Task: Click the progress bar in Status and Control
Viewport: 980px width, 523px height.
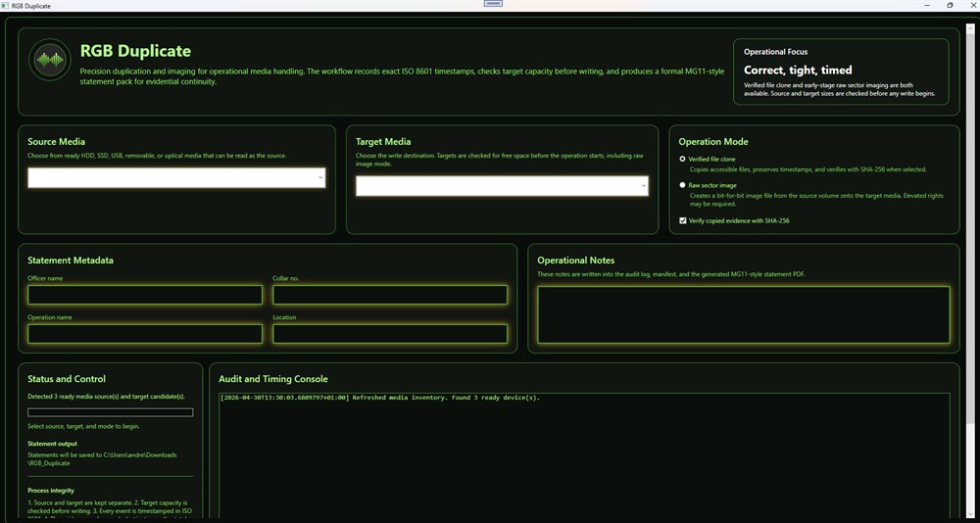Action: pyautogui.click(x=111, y=412)
